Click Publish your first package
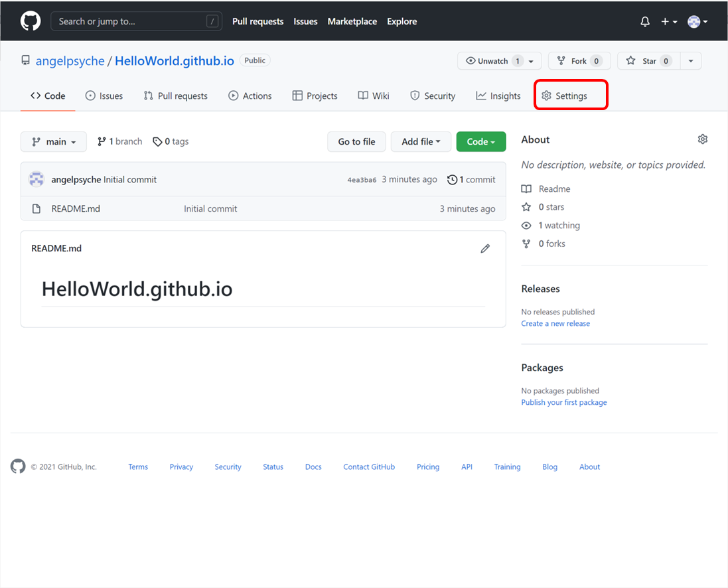This screenshot has width=728, height=588. (563, 403)
